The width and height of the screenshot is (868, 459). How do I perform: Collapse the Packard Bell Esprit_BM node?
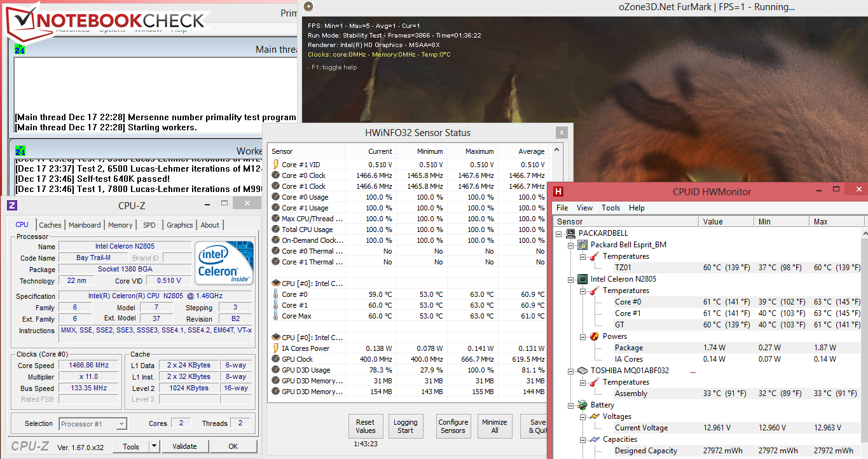click(571, 245)
